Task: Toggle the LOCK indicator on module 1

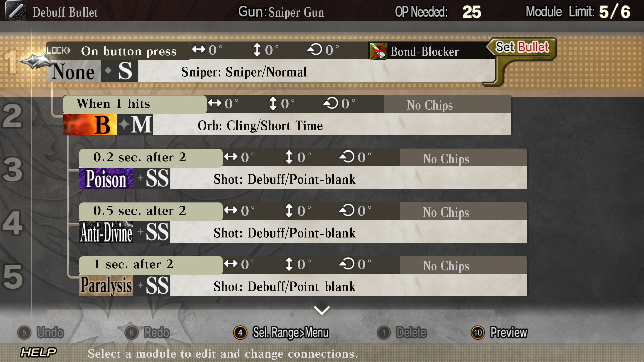Action: 58,51
